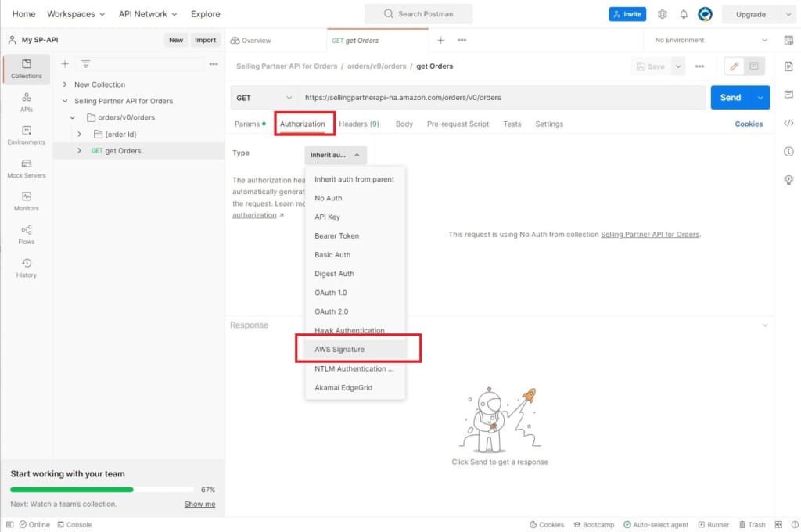The width and height of the screenshot is (801, 532).
Task: Toggle two-pane view icon in status bar
Action: [778, 524]
